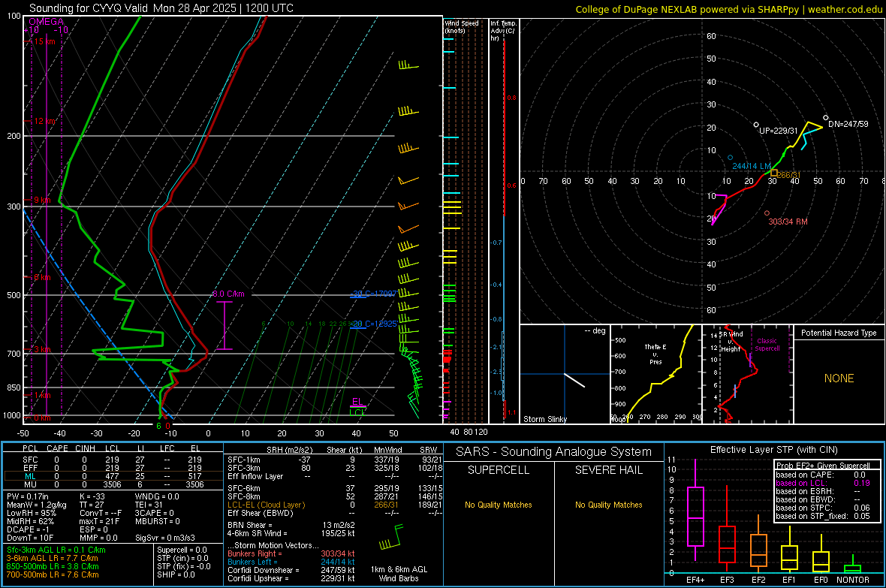This screenshot has width=886, height=588.
Task: Click the 244/14 LM label
Action: pyautogui.click(x=752, y=166)
